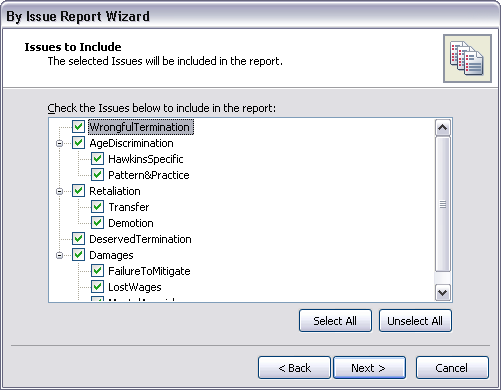Click the scrollbar down arrow
The image size is (501, 390).
tap(443, 293)
